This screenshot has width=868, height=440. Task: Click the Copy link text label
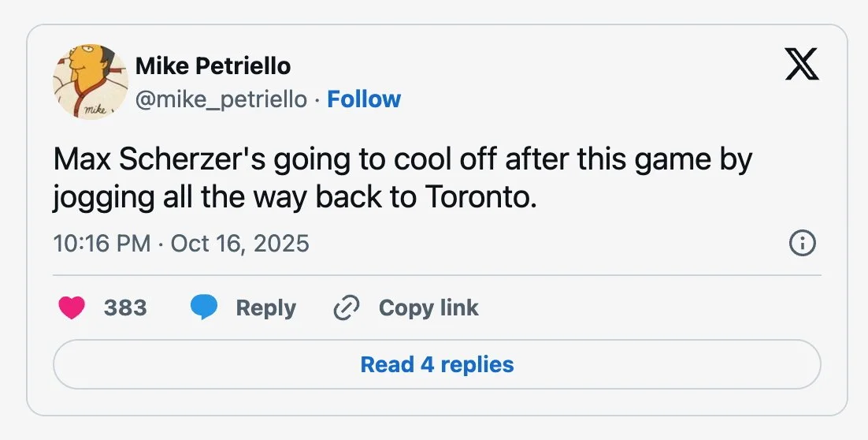[x=428, y=308]
